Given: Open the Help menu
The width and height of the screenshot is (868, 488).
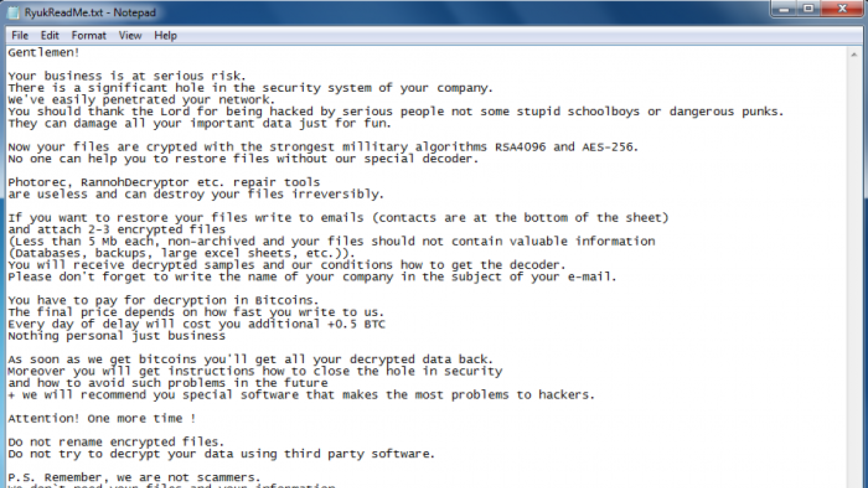Looking at the screenshot, I should (165, 35).
